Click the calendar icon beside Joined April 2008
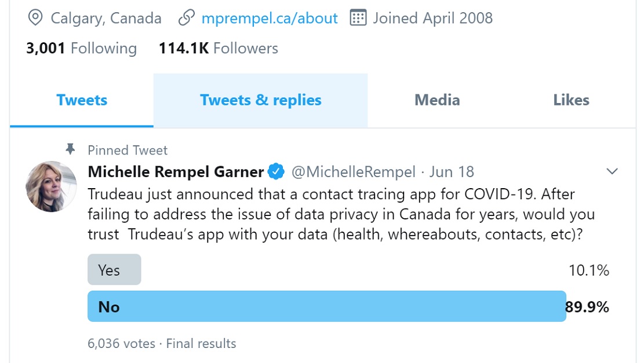The image size is (644, 363). 358,18
